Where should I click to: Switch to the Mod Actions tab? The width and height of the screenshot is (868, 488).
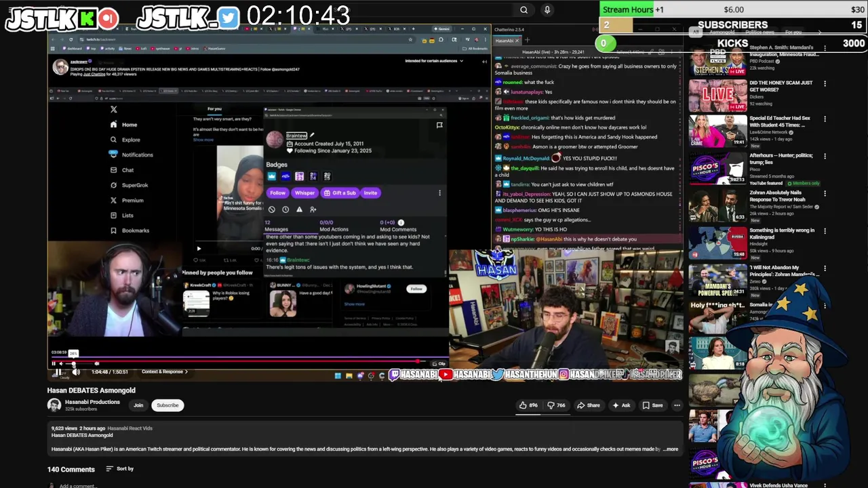(333, 226)
